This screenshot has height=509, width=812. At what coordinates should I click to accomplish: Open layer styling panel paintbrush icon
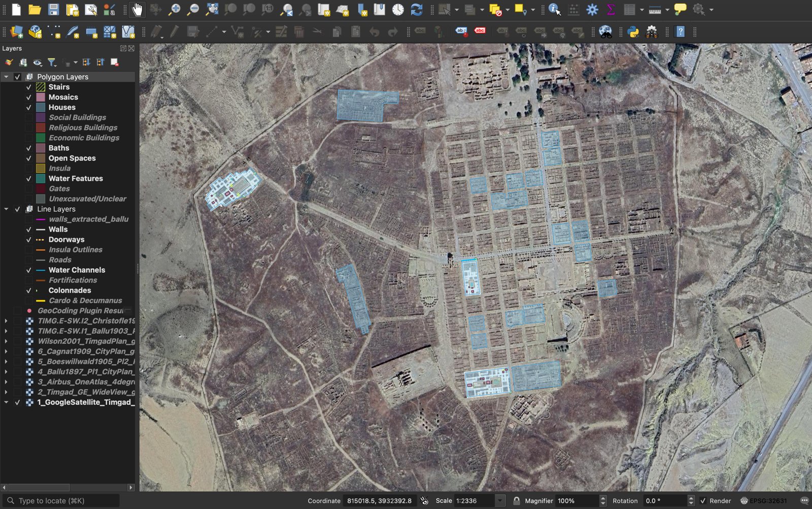tap(9, 62)
